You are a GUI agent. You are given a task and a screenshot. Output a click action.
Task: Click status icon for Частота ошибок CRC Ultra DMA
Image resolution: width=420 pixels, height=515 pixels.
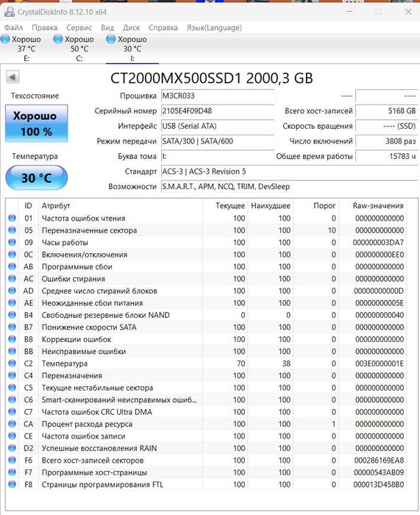point(13,411)
